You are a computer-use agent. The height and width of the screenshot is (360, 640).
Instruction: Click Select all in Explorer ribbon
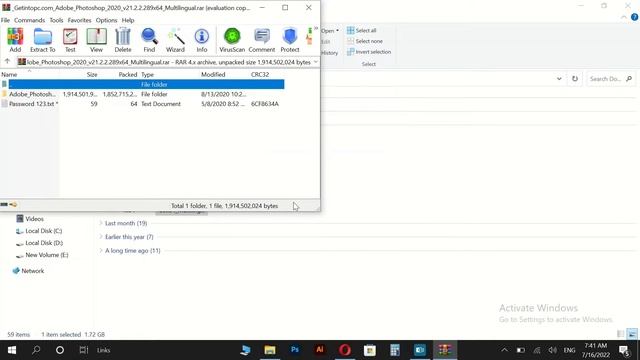coord(362,30)
